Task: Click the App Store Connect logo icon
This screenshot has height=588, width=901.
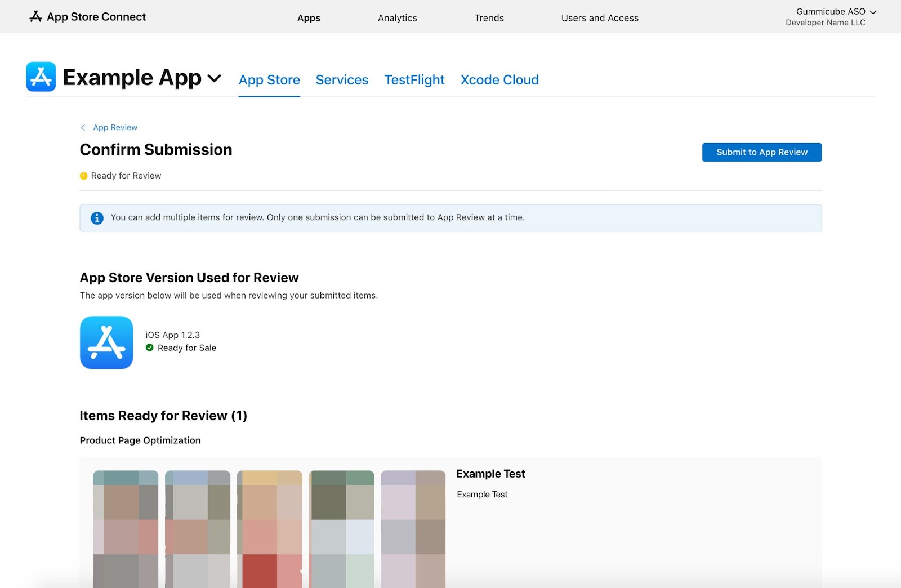Action: [x=35, y=17]
